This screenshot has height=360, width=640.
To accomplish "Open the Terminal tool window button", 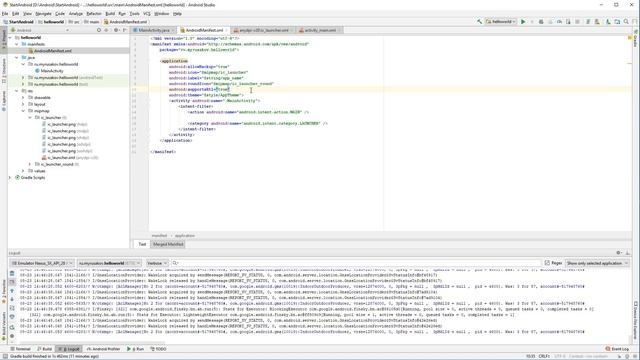I will [20, 349].
